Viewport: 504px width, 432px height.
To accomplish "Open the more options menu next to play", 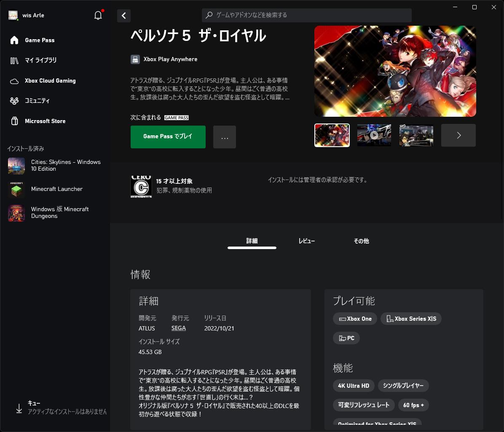I will [225, 137].
